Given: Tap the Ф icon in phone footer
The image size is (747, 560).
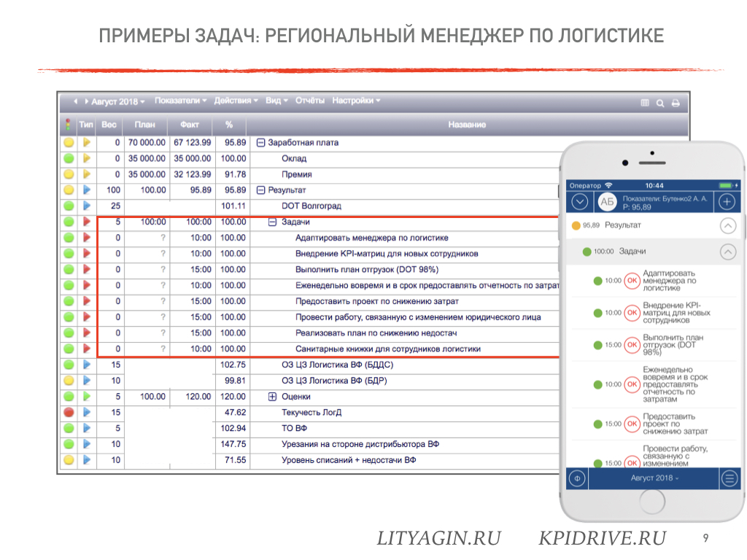Looking at the screenshot, I should coord(577,478).
